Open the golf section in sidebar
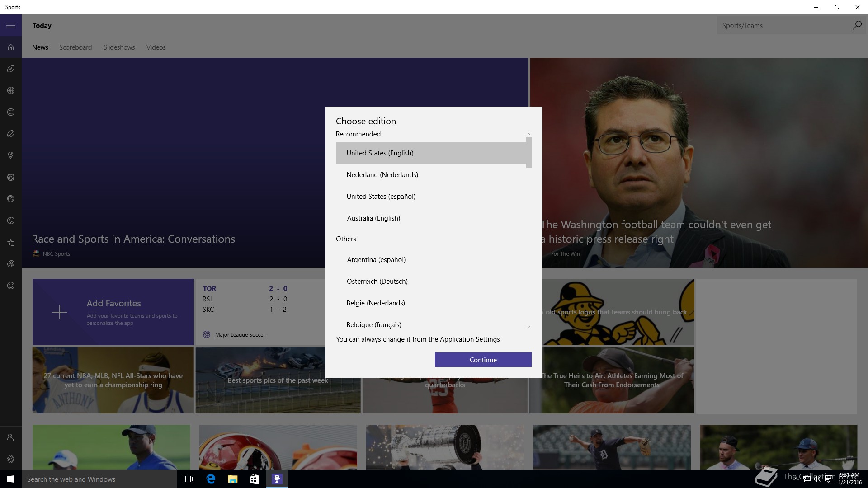Viewport: 868px width, 488px height. coord(11,155)
